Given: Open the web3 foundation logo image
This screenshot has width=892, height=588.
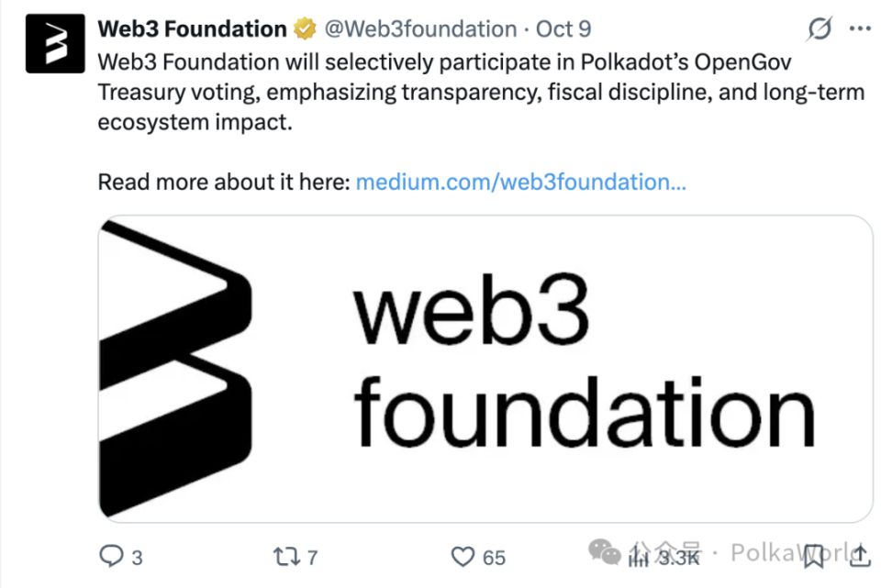Looking at the screenshot, I should click(486, 365).
